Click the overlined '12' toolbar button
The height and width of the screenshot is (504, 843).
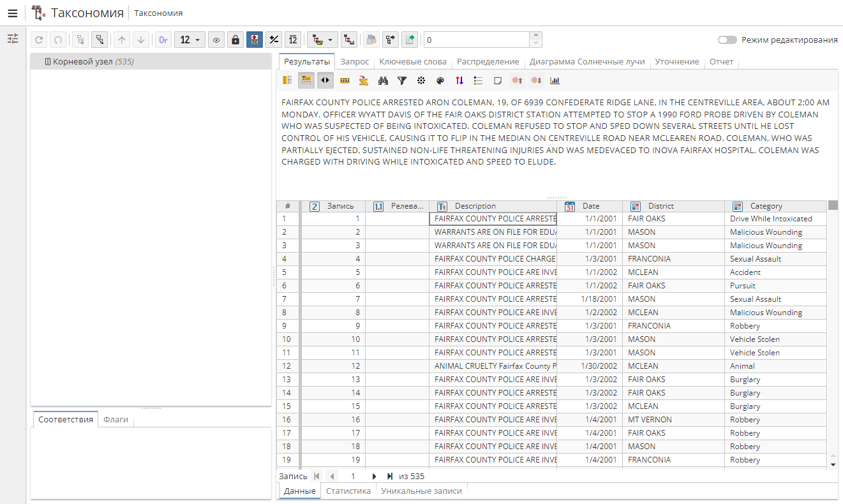[x=293, y=40]
